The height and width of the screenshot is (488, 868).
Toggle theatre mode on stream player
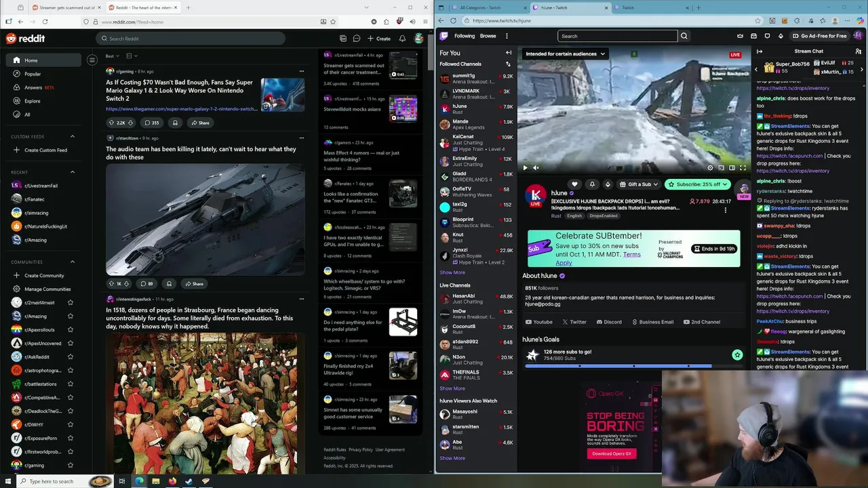(732, 168)
